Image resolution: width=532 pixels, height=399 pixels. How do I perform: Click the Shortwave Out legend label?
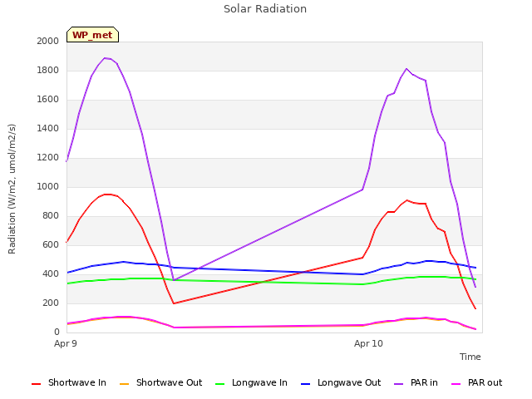click(169, 382)
